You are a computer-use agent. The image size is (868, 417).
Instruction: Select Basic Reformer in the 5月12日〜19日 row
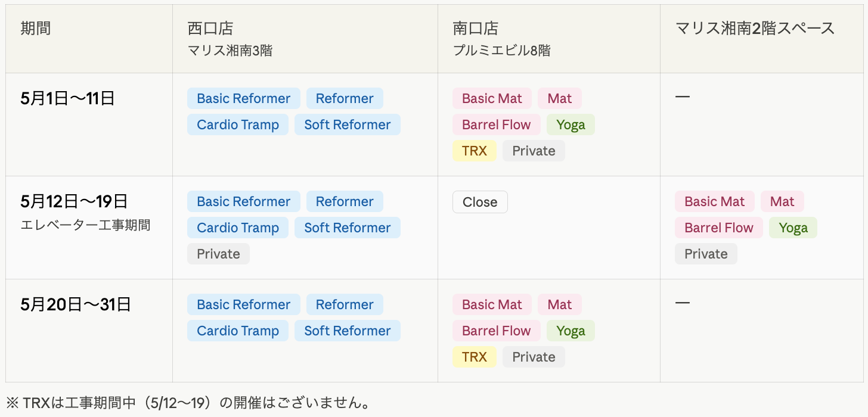[x=243, y=201]
